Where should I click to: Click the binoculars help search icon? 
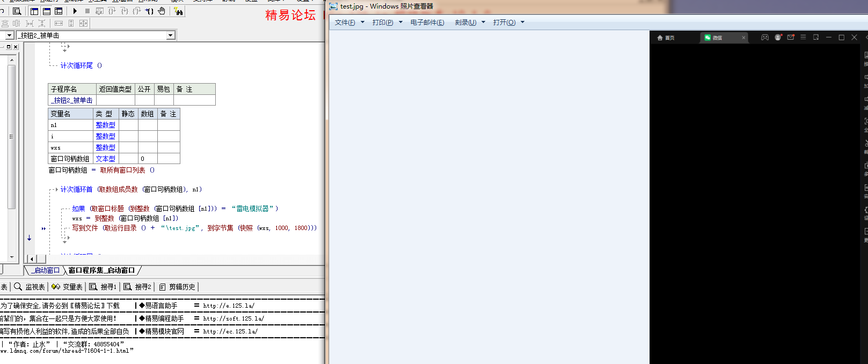point(178,11)
